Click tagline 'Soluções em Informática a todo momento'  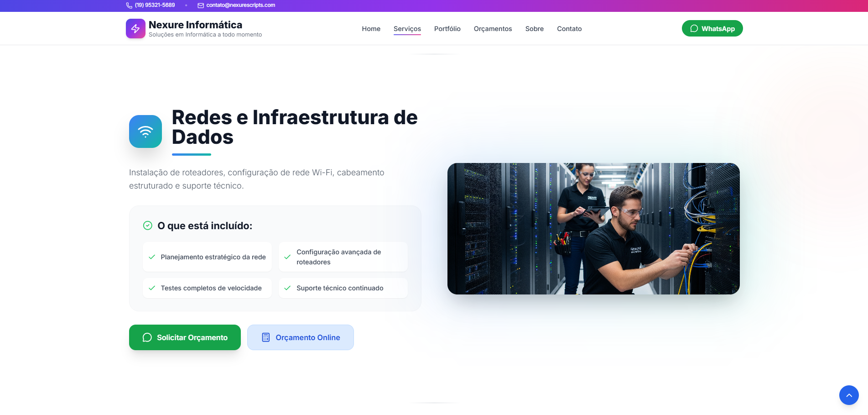(x=205, y=35)
